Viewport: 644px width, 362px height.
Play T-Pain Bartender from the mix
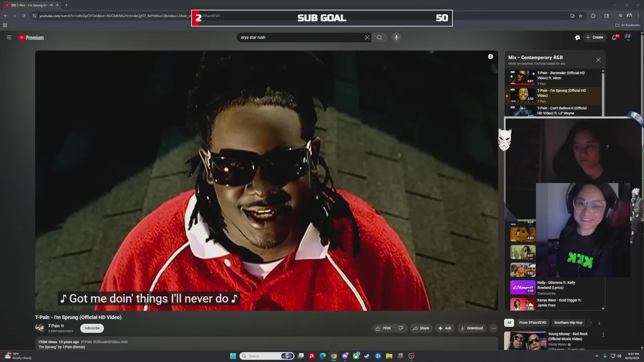(553, 77)
